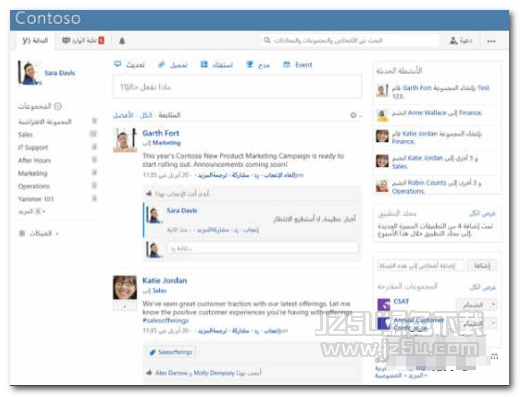Expand the join dropdown arrow beside CSAT
The width and height of the screenshot is (520, 397).
coord(493,304)
